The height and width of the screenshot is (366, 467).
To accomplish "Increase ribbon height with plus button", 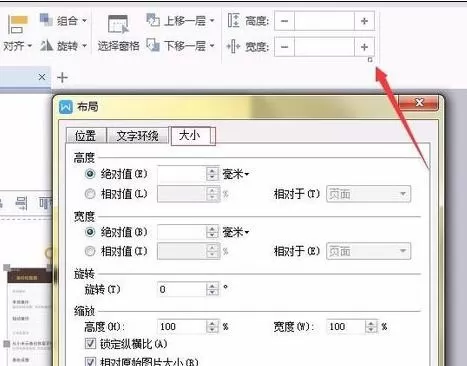I will [364, 21].
